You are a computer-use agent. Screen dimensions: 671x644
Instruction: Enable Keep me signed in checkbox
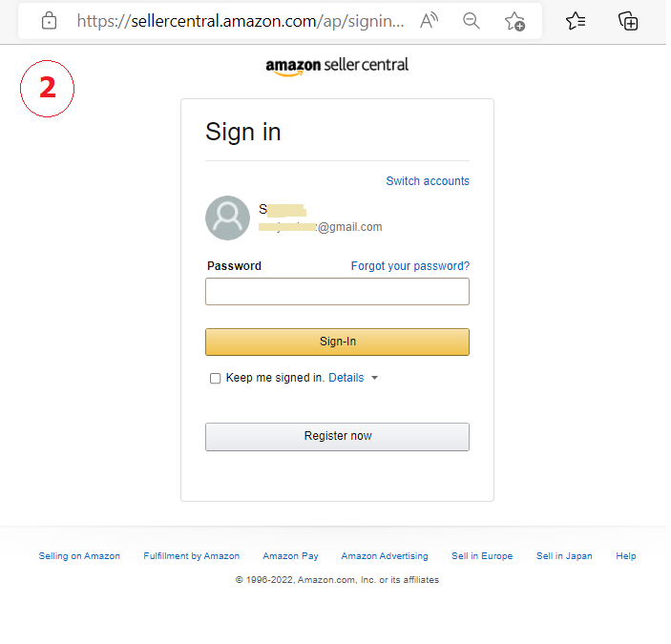coord(215,378)
